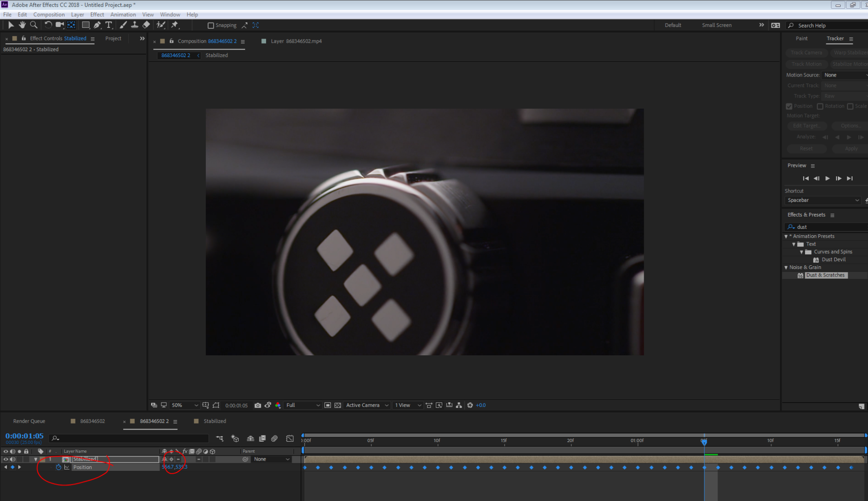The width and height of the screenshot is (868, 501).
Task: Open the Animation menu
Action: click(123, 14)
